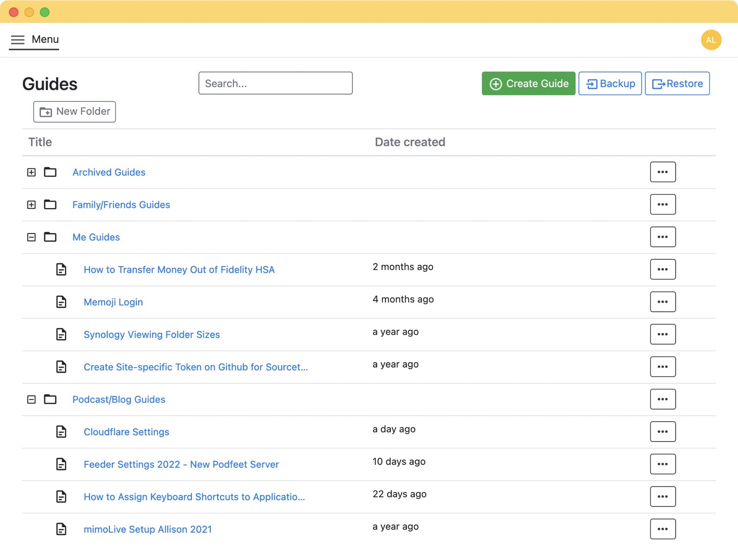Open How to Transfer Money Out of Fidelity HSA
738x560 pixels.
[x=179, y=270]
